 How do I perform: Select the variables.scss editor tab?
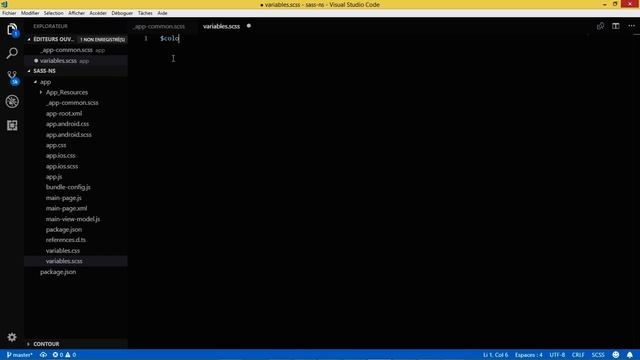tap(222, 26)
